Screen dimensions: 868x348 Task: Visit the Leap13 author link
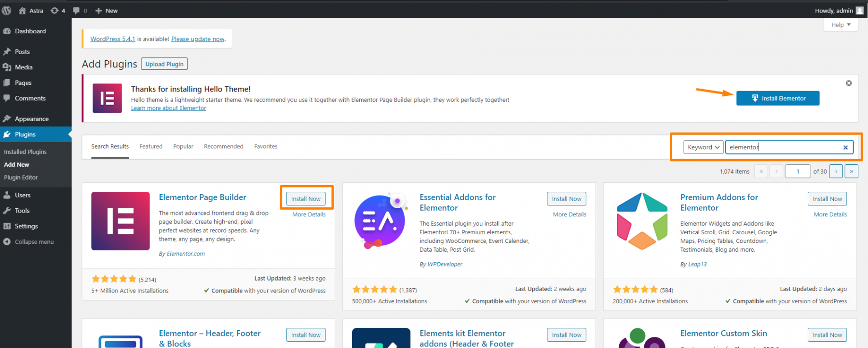[x=697, y=264]
